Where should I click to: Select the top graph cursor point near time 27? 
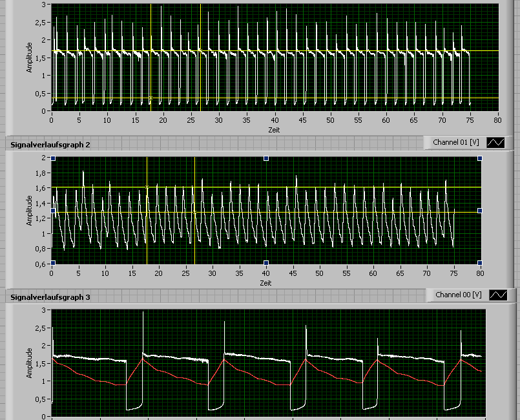[x=200, y=51]
